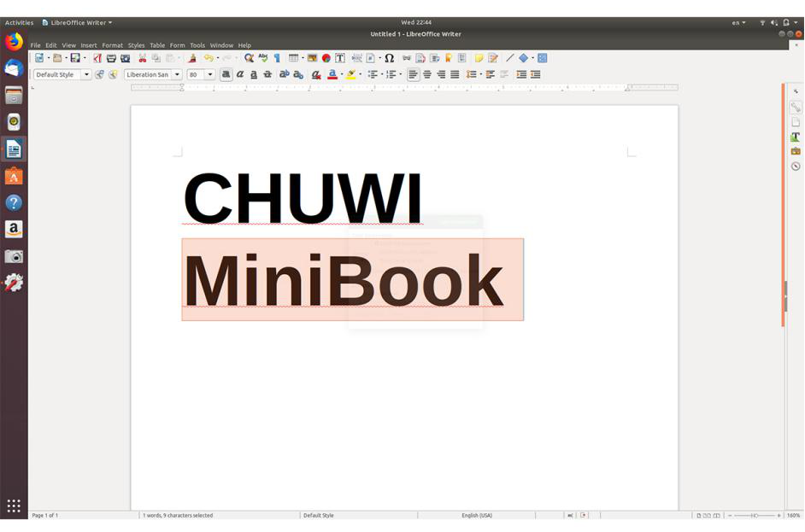The width and height of the screenshot is (805, 532).
Task: Open line spacing dropdown
Action: (480, 74)
